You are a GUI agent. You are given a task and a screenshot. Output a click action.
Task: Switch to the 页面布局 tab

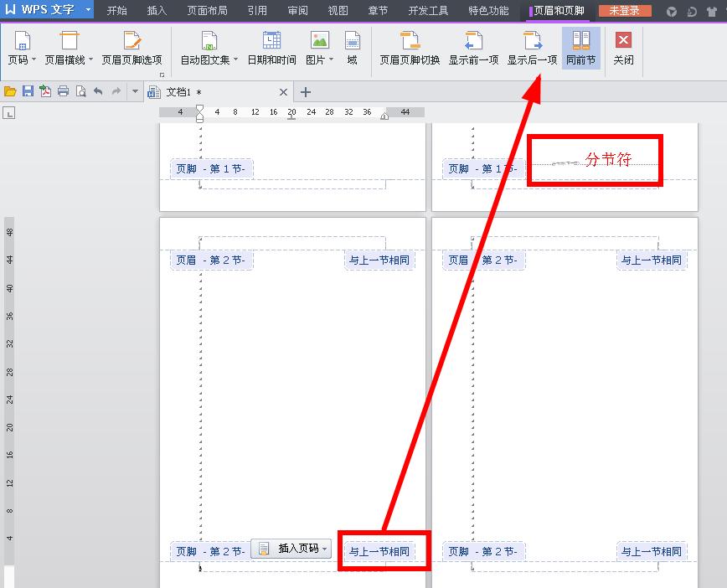(x=207, y=10)
